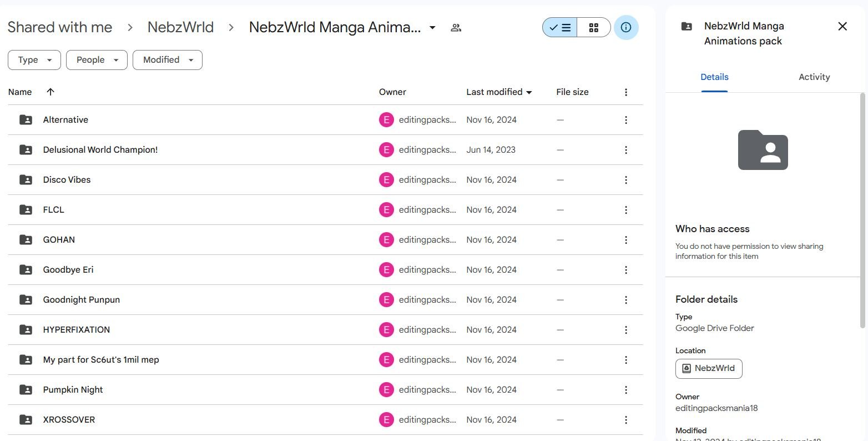
Task: Open the column header more options menu
Action: point(626,92)
